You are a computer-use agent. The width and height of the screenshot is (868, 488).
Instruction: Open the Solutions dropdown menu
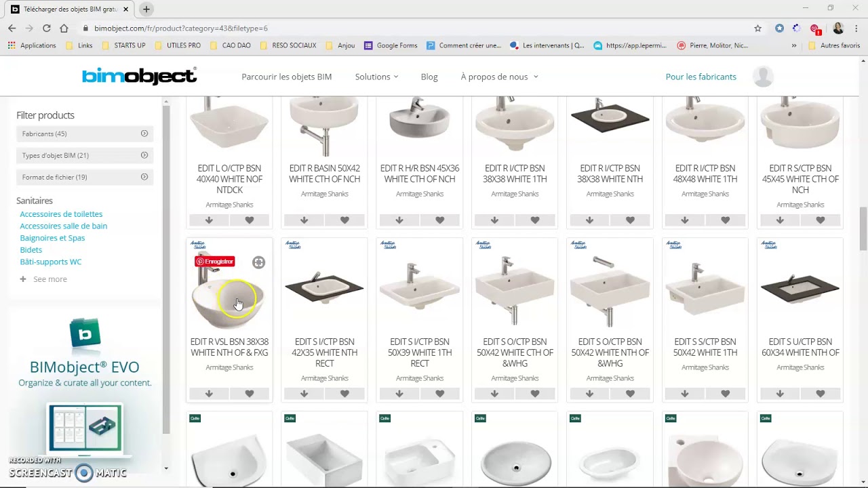pos(376,77)
